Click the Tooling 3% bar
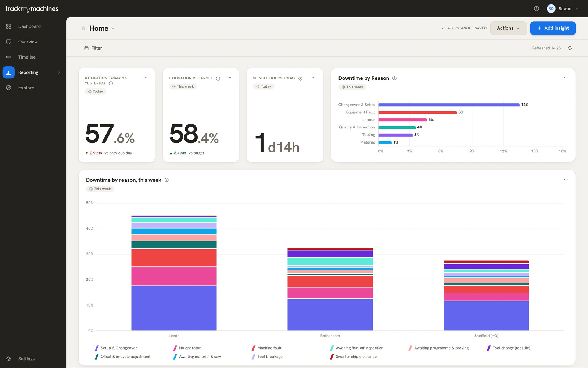 point(395,135)
